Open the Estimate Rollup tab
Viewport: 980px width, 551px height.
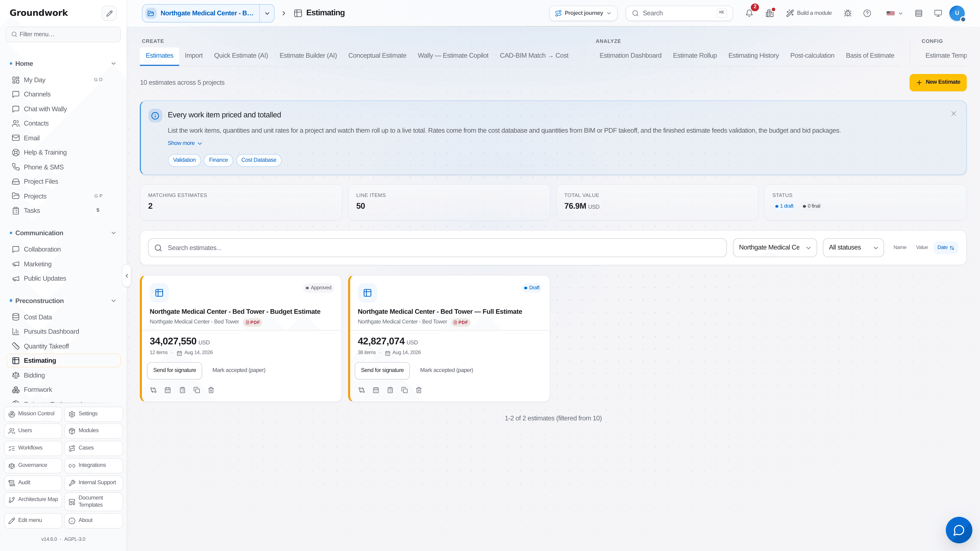pos(695,56)
